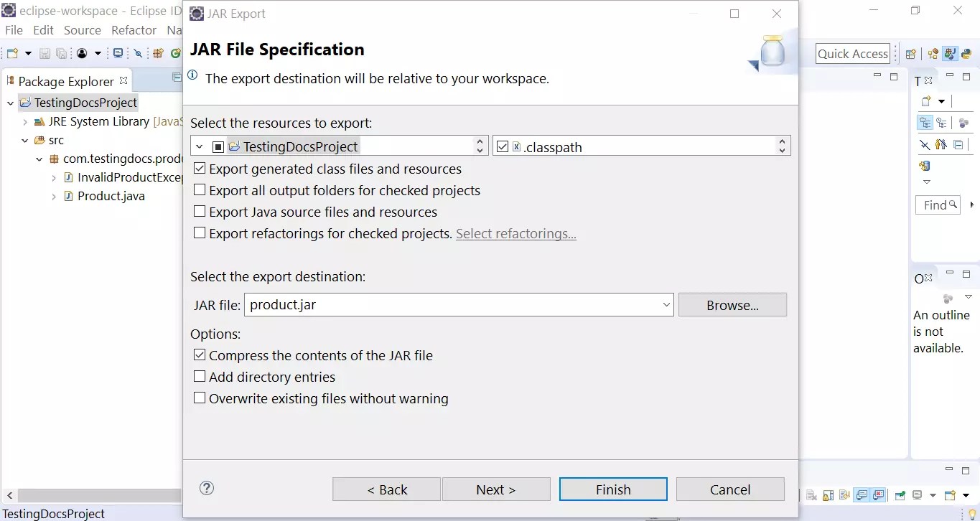
Task: Open the JAR file destination dropdown
Action: tap(666, 304)
